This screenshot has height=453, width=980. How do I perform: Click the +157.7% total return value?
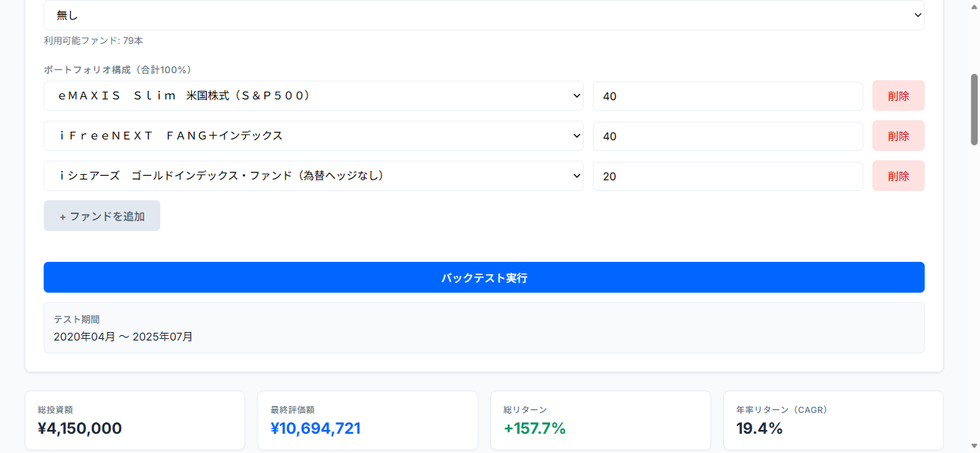535,428
